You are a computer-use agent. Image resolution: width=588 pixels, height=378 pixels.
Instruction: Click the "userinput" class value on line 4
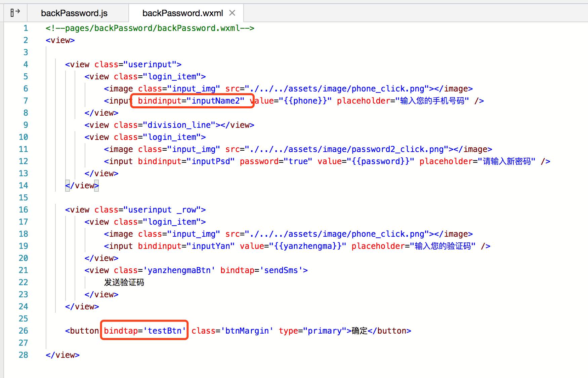point(150,65)
